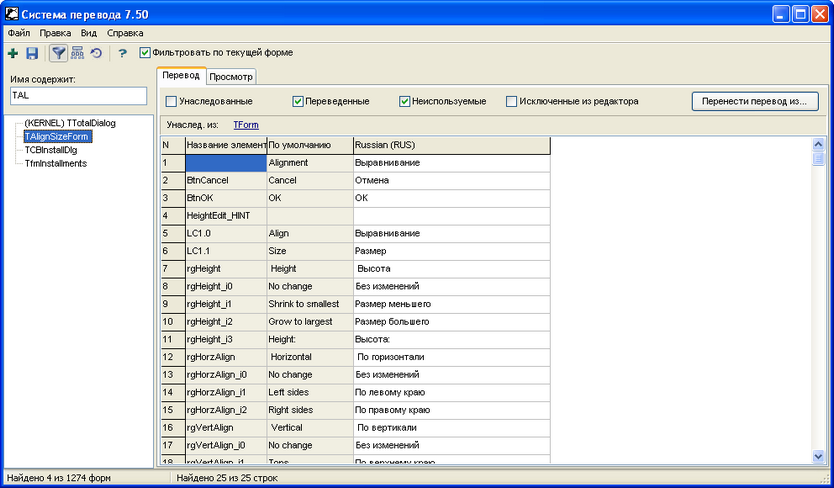Switch to the Перевод tab
This screenshot has height=488, width=834.
tap(181, 76)
